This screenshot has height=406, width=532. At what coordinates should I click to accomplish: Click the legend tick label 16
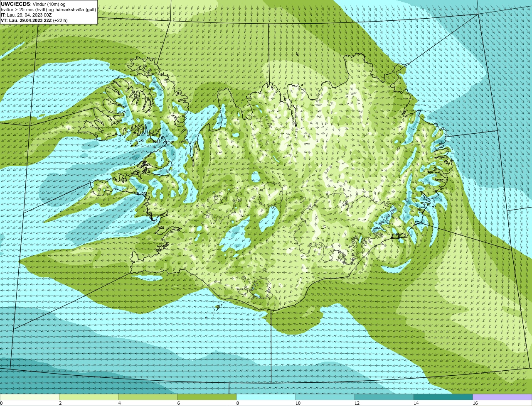475,403
